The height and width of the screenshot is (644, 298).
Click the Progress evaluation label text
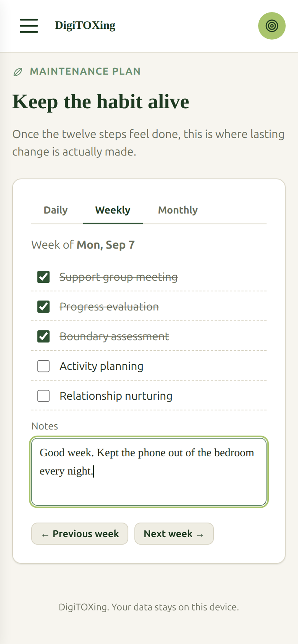tap(109, 307)
